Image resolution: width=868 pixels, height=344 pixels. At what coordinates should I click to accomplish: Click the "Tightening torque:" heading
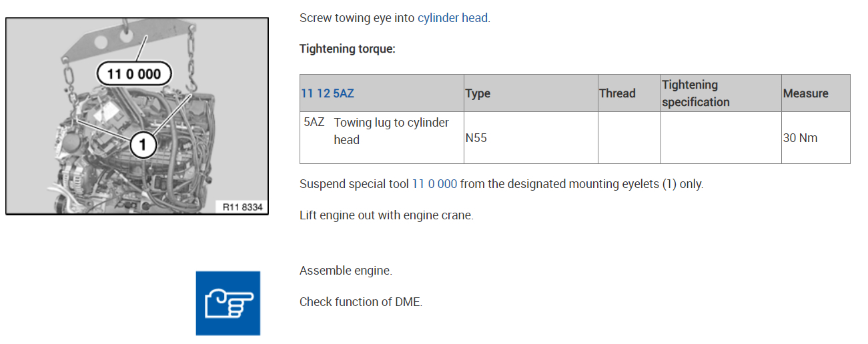click(x=347, y=49)
